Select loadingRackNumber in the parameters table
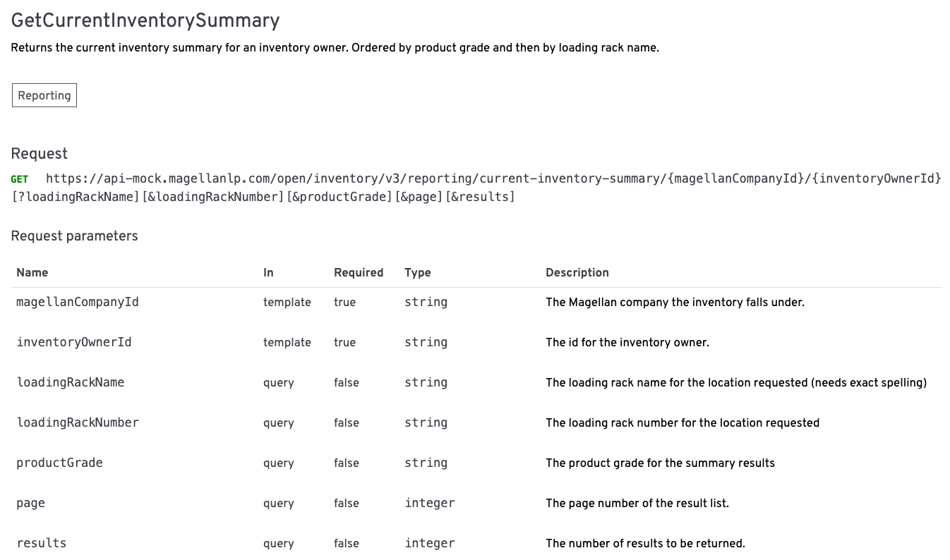Screen dimensions: 950x560 click(78, 423)
